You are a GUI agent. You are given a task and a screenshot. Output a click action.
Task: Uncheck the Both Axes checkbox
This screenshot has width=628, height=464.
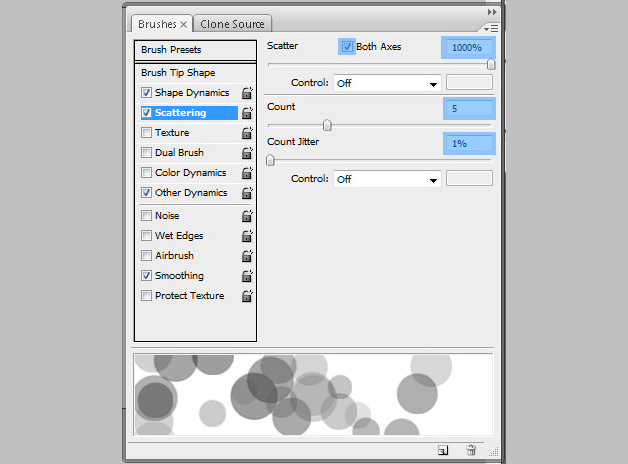click(347, 46)
